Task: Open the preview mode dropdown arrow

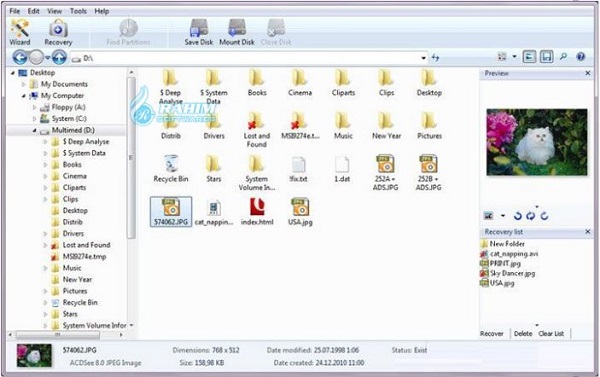Action: (503, 216)
